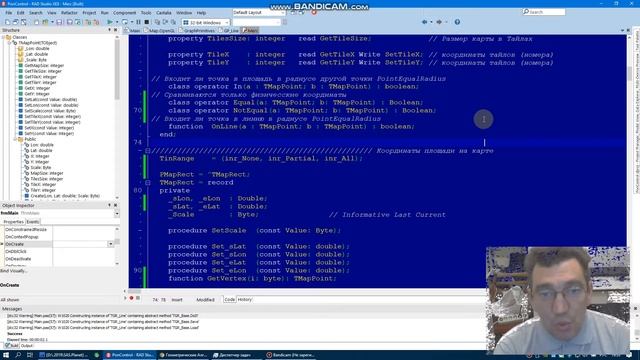Select SetLat(const Value: double) in Structure

pyautogui.click(x=51, y=100)
